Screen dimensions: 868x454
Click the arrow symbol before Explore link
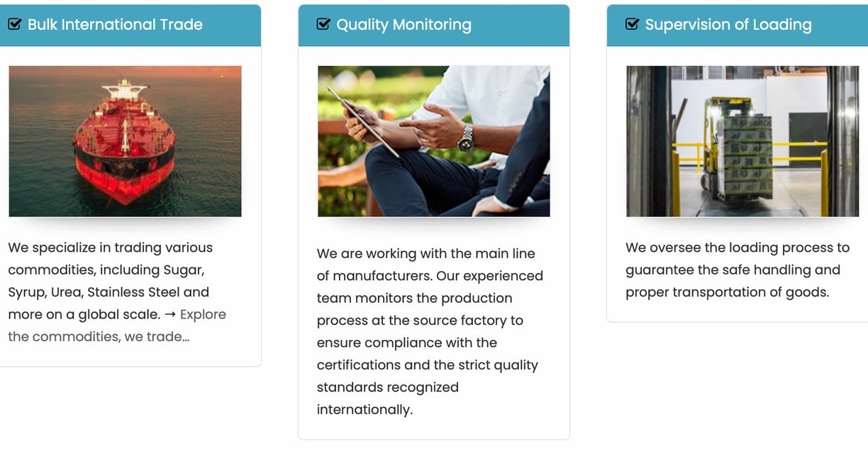click(169, 314)
